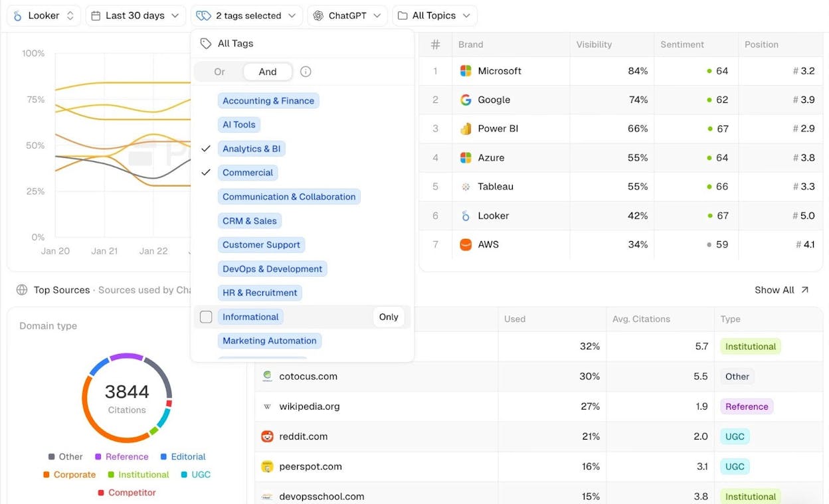This screenshot has height=504, width=829.
Task: Click the Looker logo in row 6
Action: pos(466,216)
